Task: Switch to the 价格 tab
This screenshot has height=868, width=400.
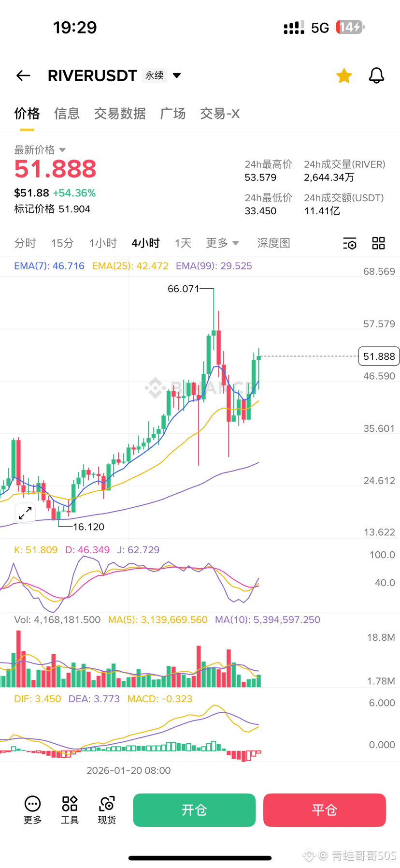Action: 27,114
